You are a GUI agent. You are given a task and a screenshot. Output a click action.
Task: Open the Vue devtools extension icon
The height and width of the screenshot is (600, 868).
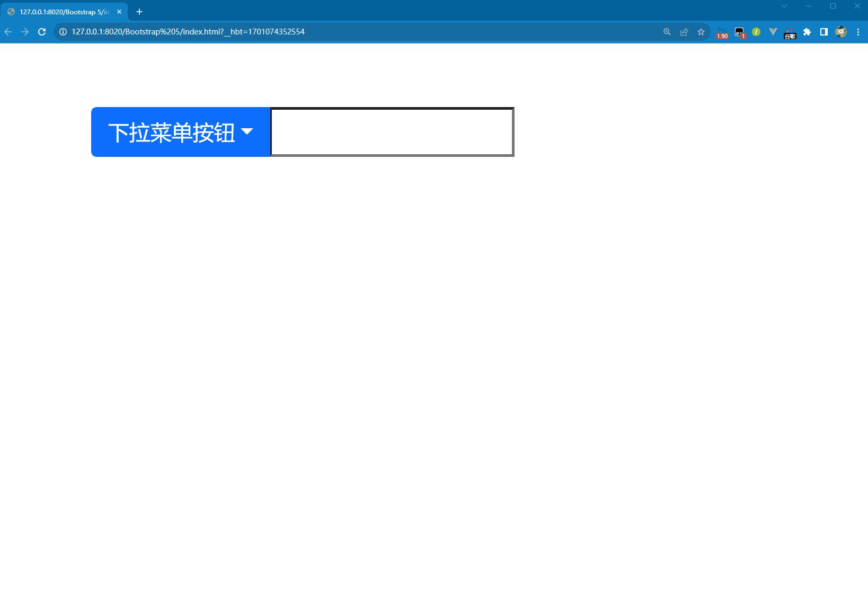point(772,32)
